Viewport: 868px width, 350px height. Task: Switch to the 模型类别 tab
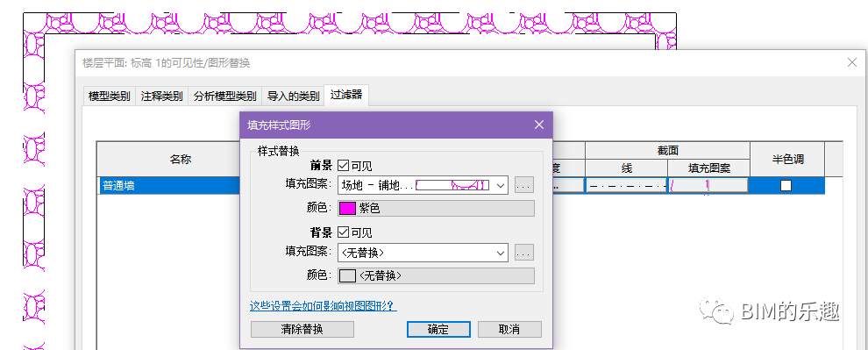coord(109,96)
